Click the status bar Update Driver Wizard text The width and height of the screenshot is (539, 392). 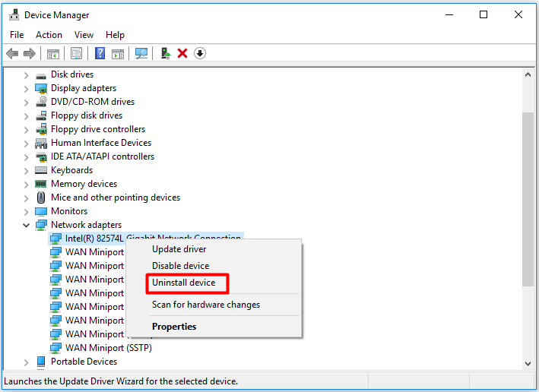point(121,381)
